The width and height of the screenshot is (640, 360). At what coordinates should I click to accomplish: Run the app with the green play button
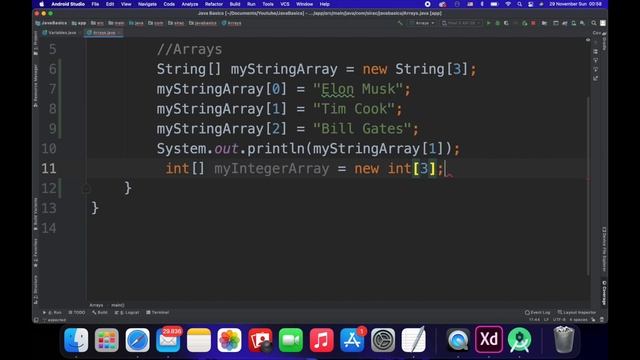click(x=488, y=23)
